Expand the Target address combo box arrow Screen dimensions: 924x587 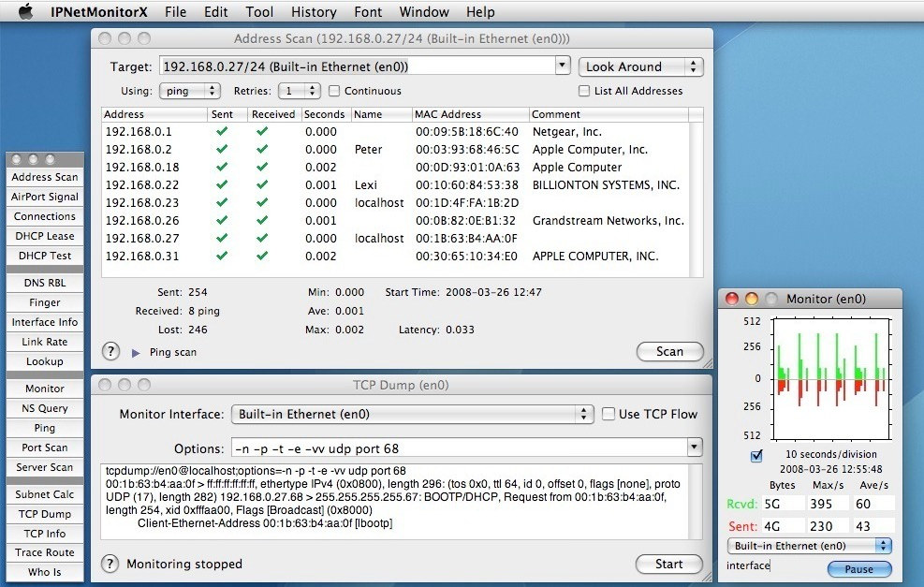coord(563,66)
